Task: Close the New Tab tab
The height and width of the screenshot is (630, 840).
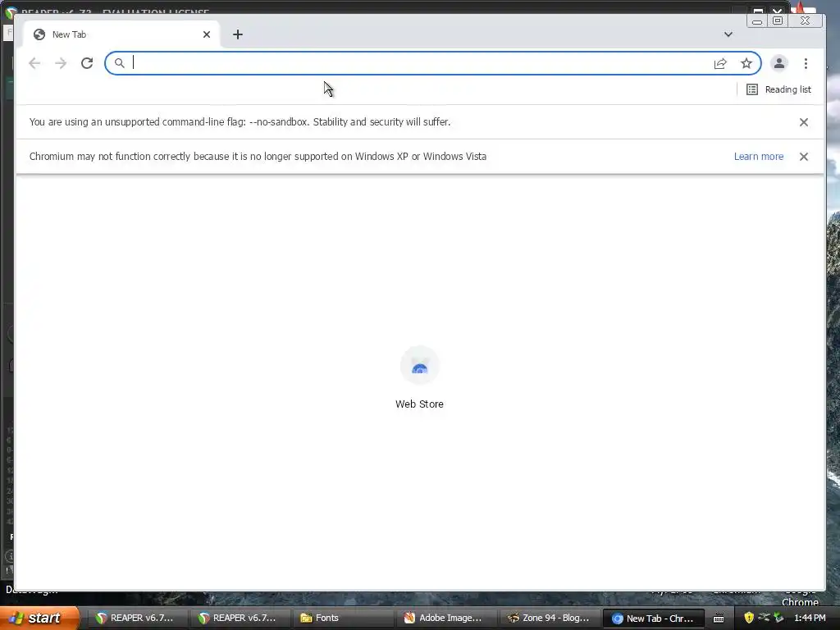Action: pos(207,34)
